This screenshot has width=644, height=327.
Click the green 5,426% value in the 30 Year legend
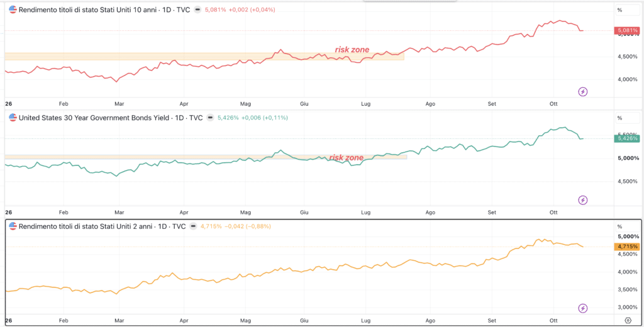[x=228, y=118]
